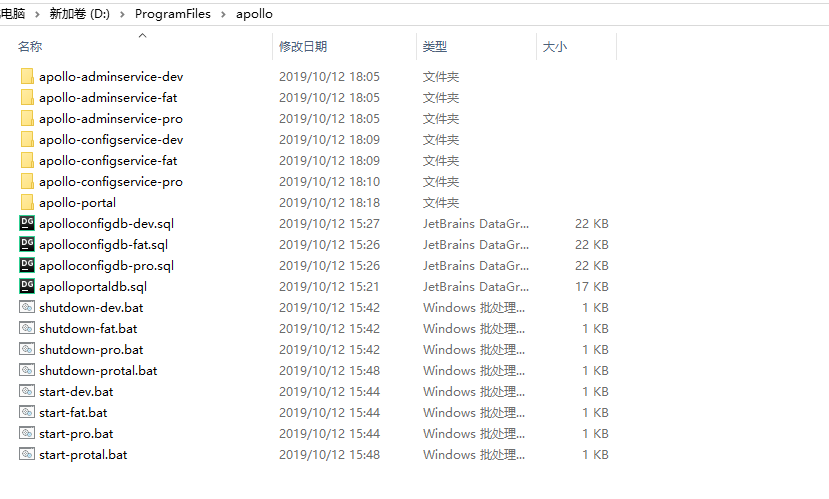Click DataGrip icon of apolloconfigdb-fat.sql
829x499 pixels.
[27, 244]
